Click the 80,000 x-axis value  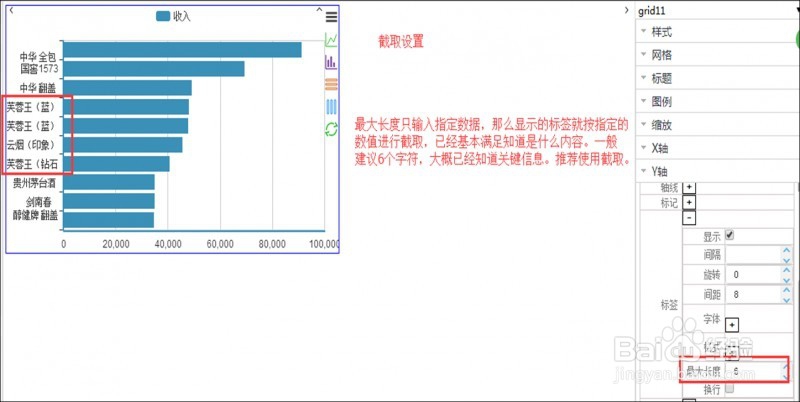coord(272,244)
